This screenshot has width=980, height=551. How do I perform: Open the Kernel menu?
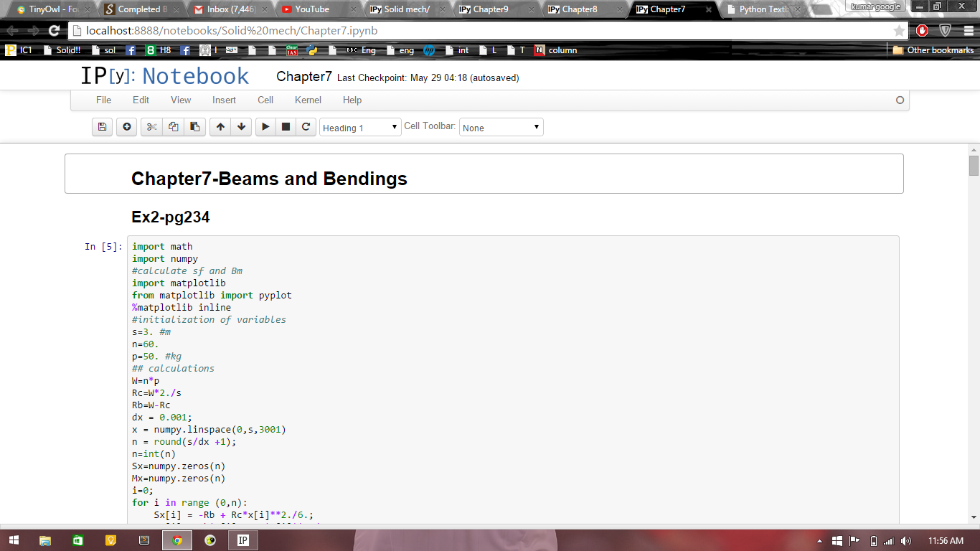tap(308, 100)
